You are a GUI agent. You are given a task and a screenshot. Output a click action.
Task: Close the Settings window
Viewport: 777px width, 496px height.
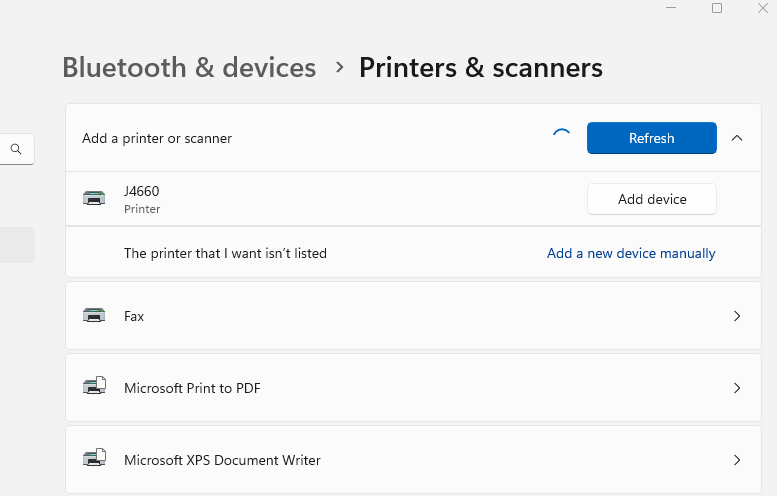(763, 8)
